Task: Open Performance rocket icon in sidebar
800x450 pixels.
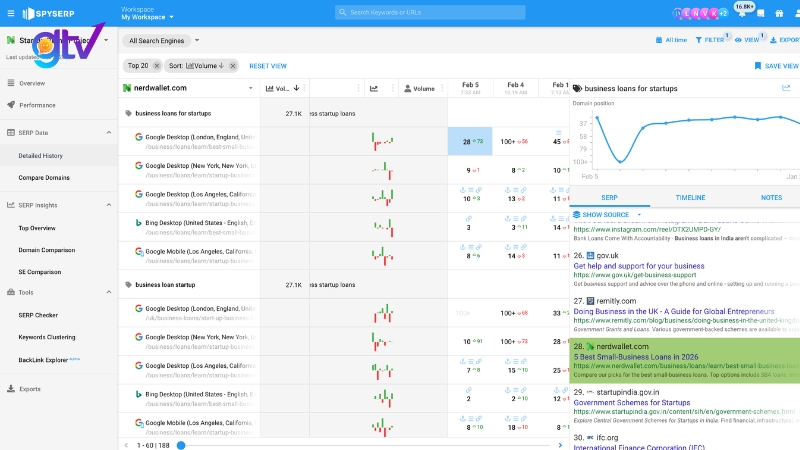Action: pos(10,104)
